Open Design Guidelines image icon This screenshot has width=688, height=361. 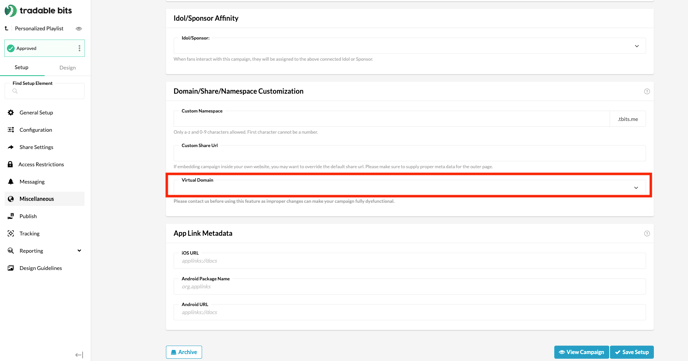(x=11, y=268)
